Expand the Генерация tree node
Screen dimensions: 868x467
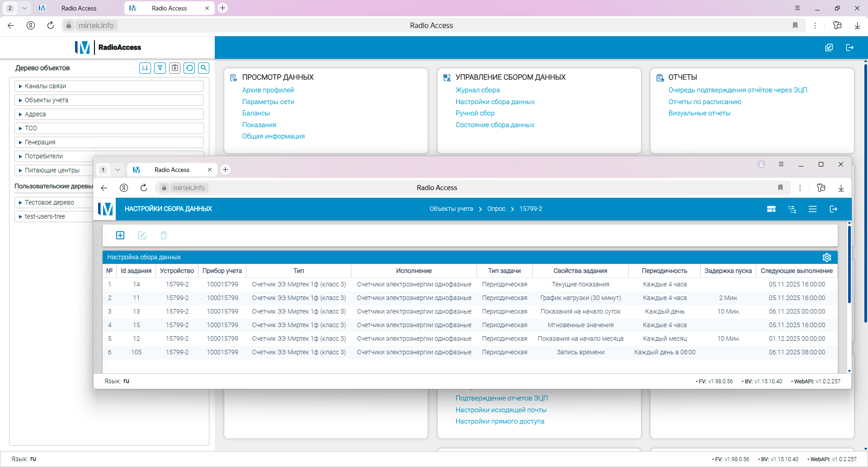pyautogui.click(x=20, y=143)
